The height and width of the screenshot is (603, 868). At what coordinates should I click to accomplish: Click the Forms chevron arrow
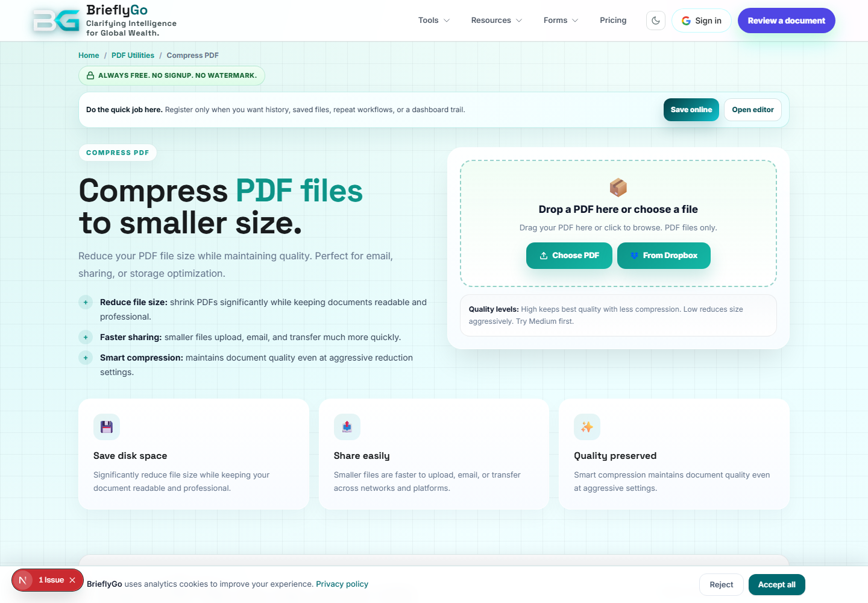point(575,21)
